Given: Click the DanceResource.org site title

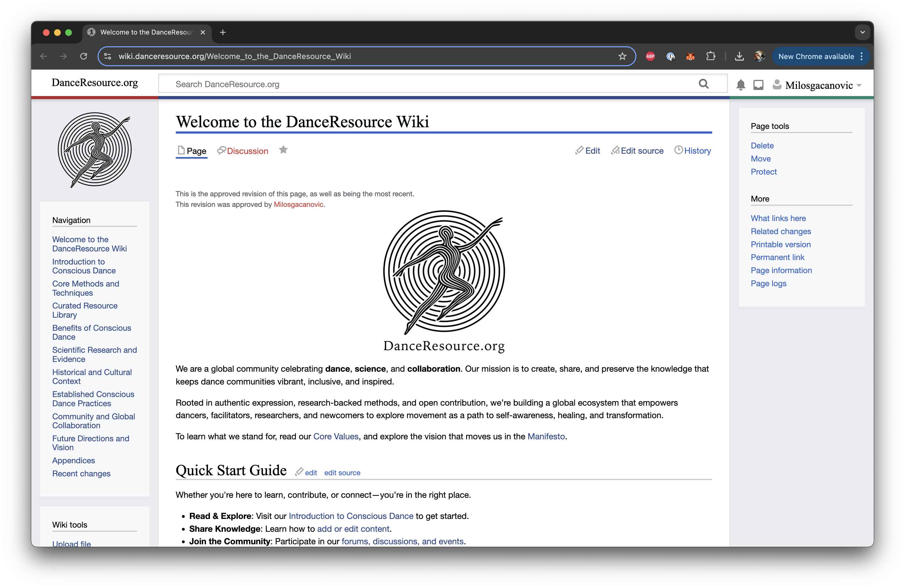Looking at the screenshot, I should (95, 82).
